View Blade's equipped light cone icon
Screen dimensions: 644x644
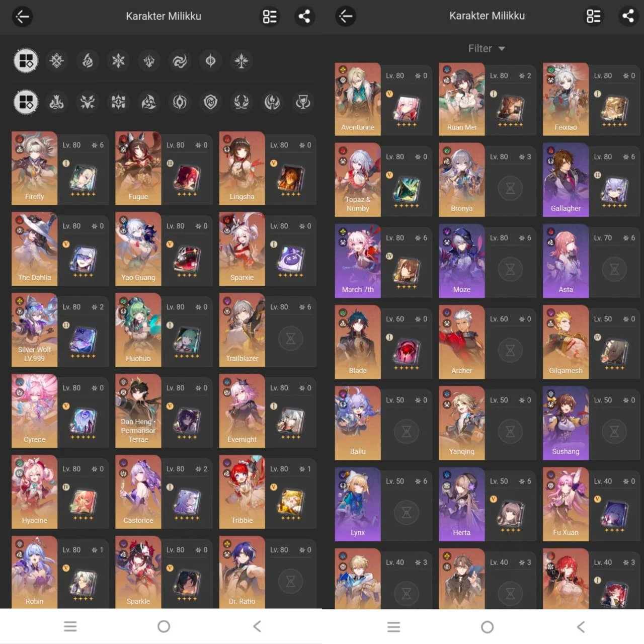pos(407,351)
